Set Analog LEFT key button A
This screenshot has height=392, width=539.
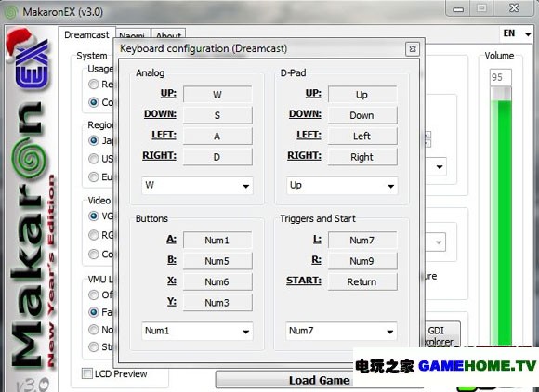[217, 136]
